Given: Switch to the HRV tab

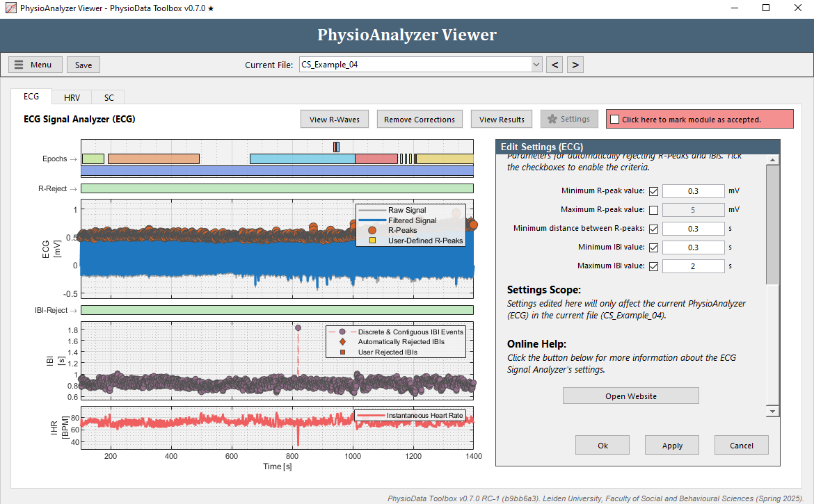Looking at the screenshot, I should [x=72, y=97].
